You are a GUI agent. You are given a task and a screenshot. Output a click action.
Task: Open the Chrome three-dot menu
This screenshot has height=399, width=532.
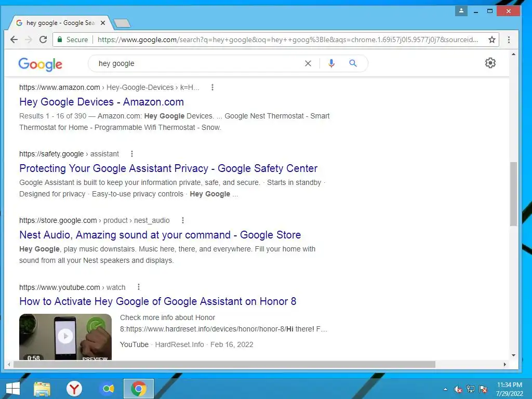[509, 39]
